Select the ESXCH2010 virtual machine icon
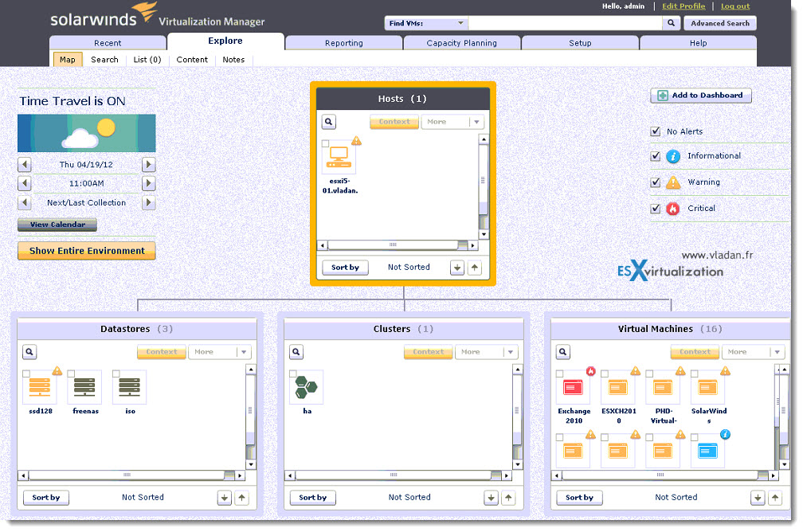803x532 pixels. tap(617, 388)
